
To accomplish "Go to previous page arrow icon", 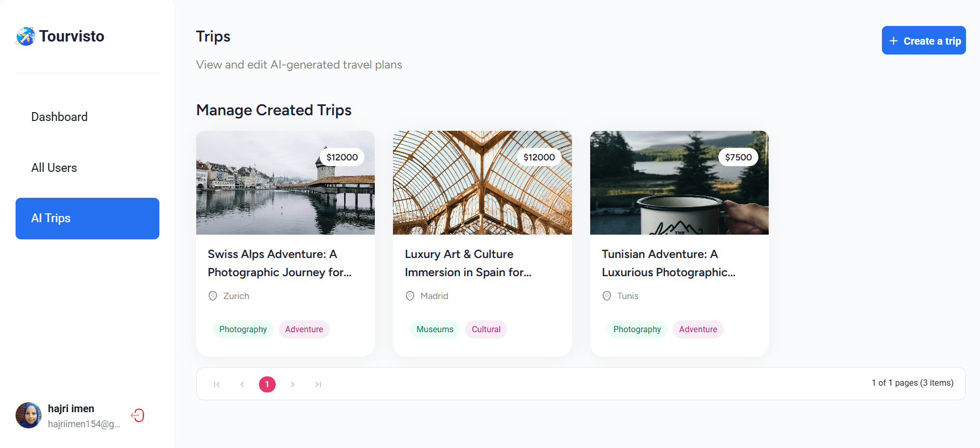I will (x=242, y=384).
